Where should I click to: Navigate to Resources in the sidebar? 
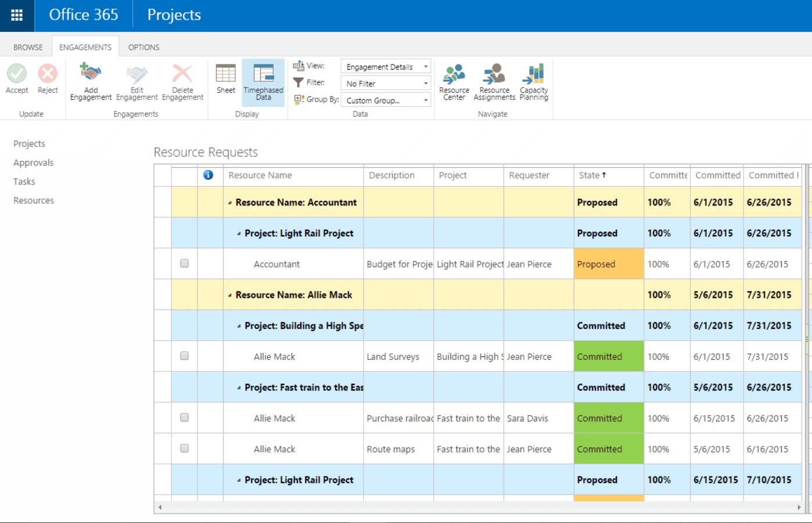(33, 200)
